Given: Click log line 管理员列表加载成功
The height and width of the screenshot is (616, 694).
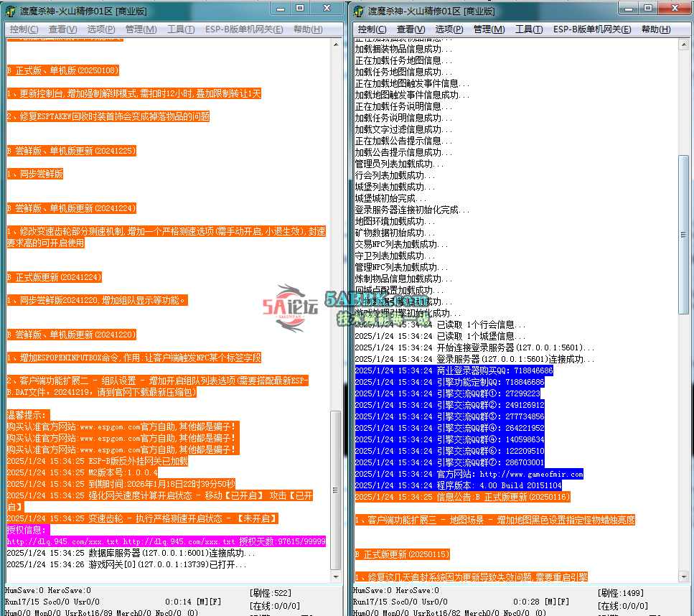Looking at the screenshot, I should [x=399, y=164].
